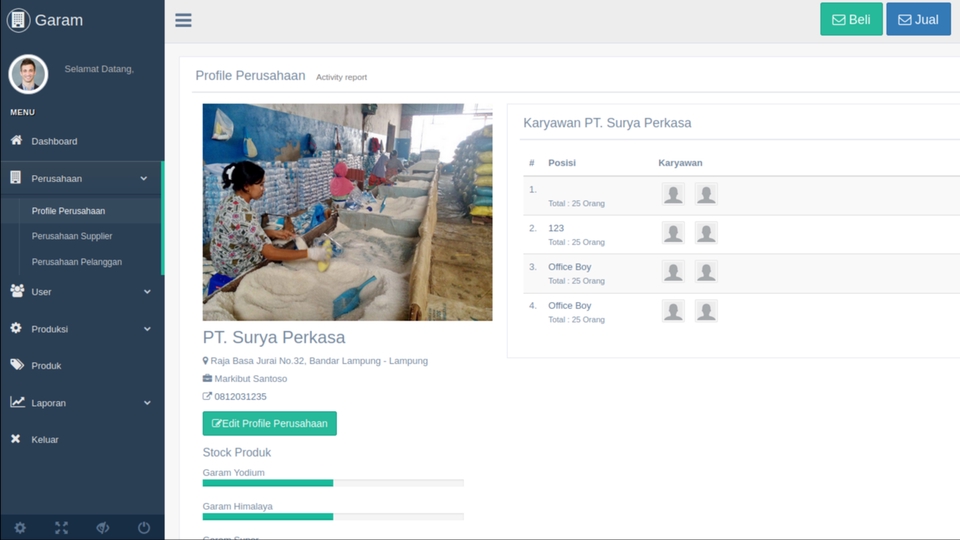
Task: Click the Stock Produk heading
Action: click(236, 452)
